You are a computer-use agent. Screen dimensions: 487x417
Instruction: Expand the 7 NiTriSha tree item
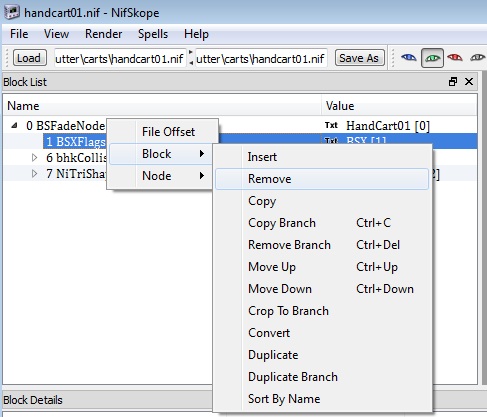coord(34,174)
